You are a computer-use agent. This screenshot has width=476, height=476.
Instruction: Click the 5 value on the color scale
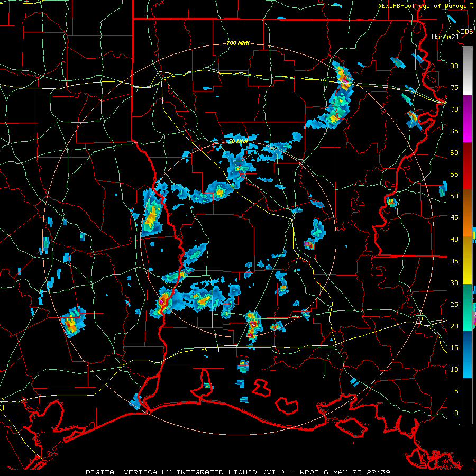456,391
